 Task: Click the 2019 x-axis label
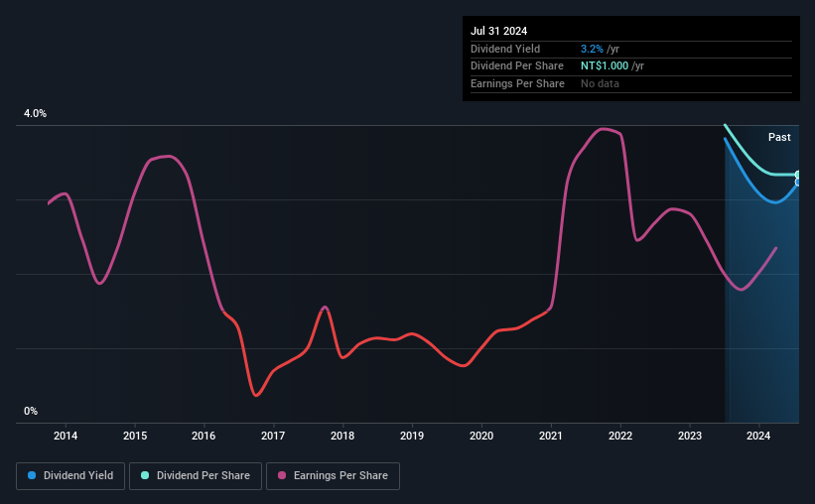click(412, 436)
